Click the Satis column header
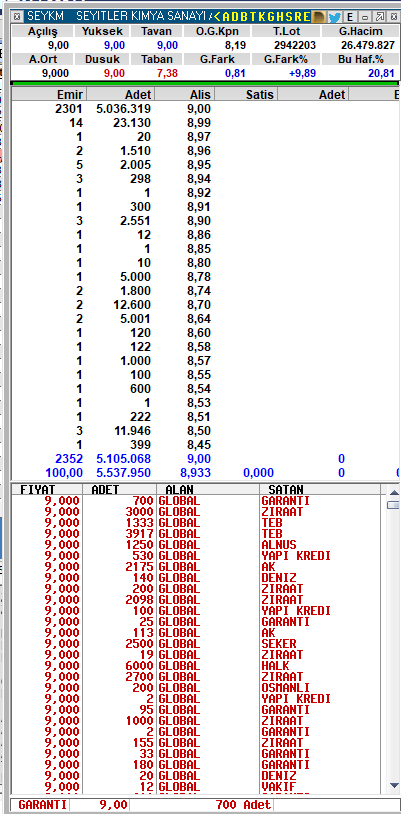The width and height of the screenshot is (401, 814). tap(246, 94)
